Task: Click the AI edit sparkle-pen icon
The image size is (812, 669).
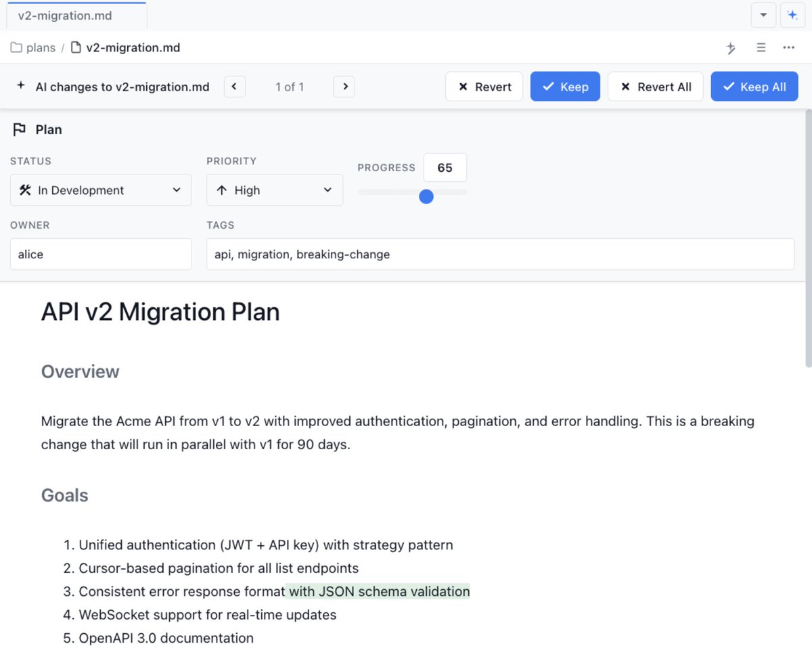Action: pyautogui.click(x=731, y=48)
